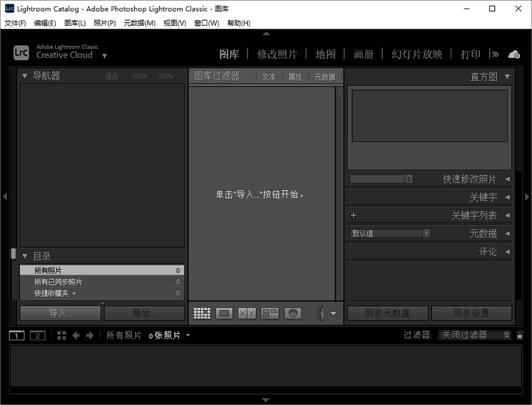Select the 图库 module tab
Viewport: 532px width, 405px height.
tap(229, 54)
